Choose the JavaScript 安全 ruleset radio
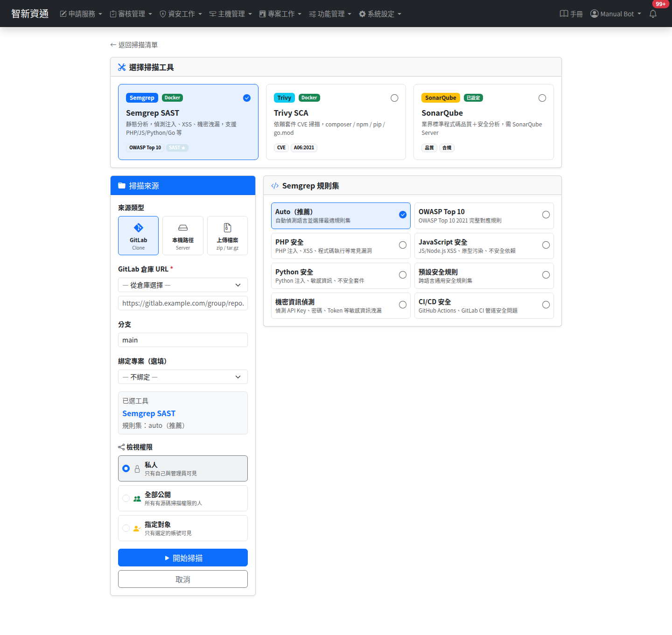This screenshot has width=672, height=635. pyautogui.click(x=546, y=245)
